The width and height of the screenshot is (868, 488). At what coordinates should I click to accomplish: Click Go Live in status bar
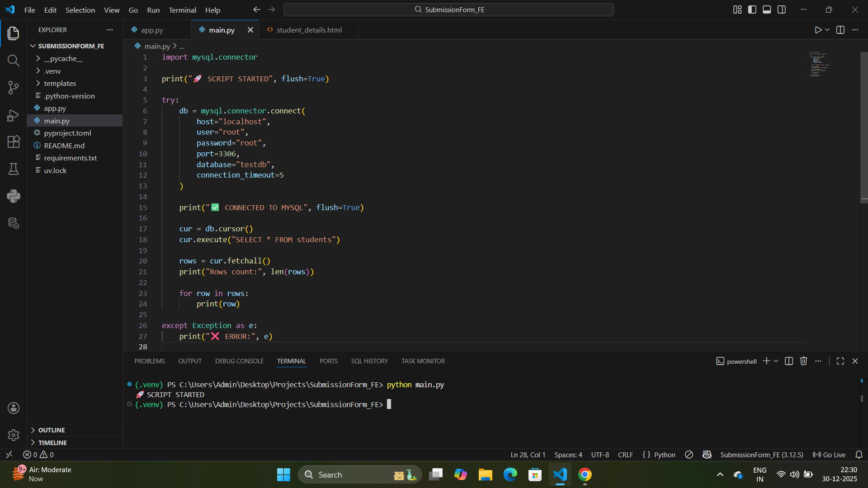pyautogui.click(x=829, y=455)
